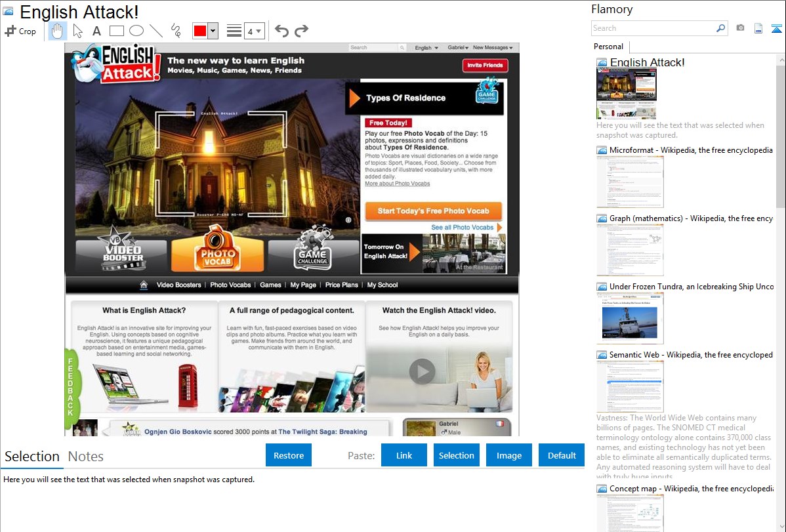This screenshot has width=786, height=532.
Task: Open the My Page menu item
Action: point(303,285)
